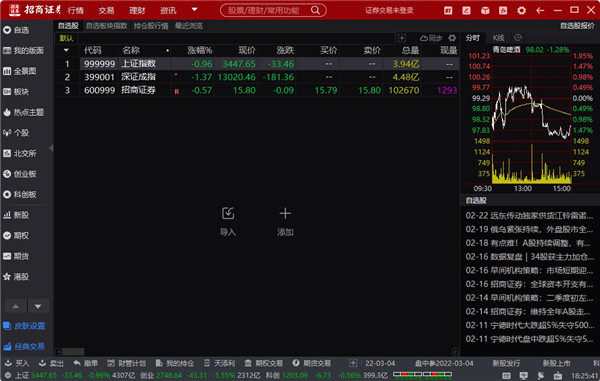Open settings gear in title bar
The height and width of the screenshot is (381, 600).
point(521,10)
